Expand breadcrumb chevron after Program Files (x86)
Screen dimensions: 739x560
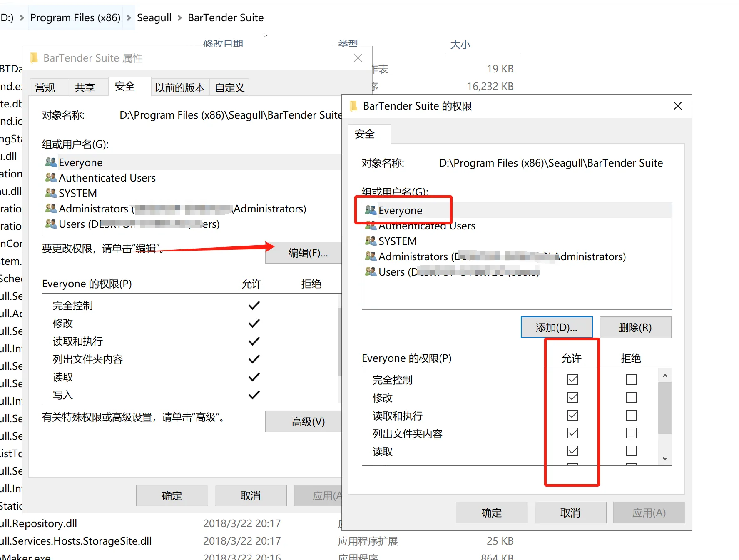click(x=129, y=18)
